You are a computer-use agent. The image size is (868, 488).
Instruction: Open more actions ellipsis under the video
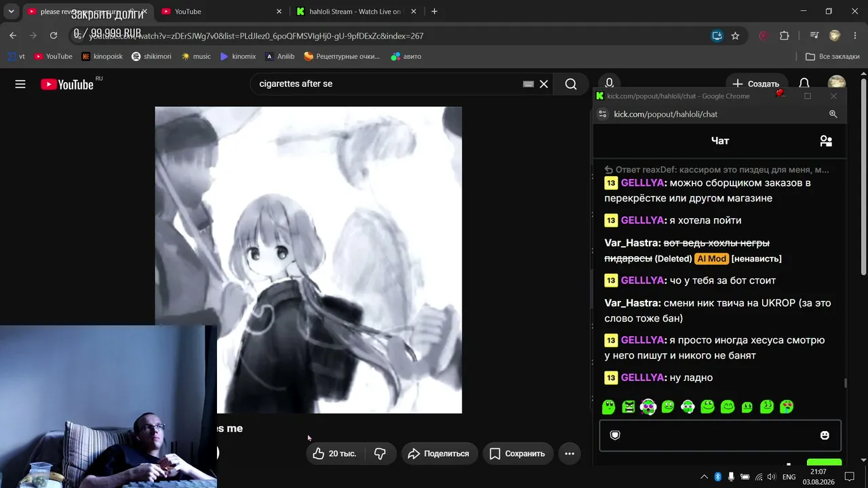[x=570, y=453]
